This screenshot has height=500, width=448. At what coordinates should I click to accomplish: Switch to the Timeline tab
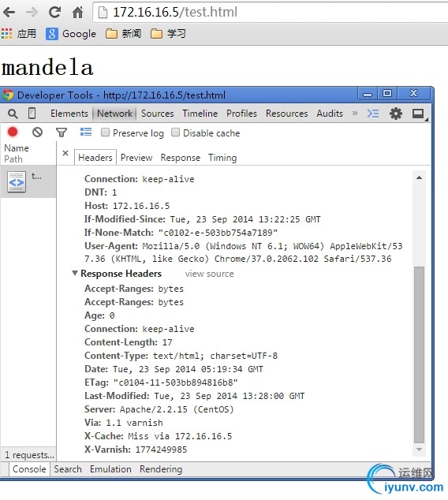pos(200,114)
